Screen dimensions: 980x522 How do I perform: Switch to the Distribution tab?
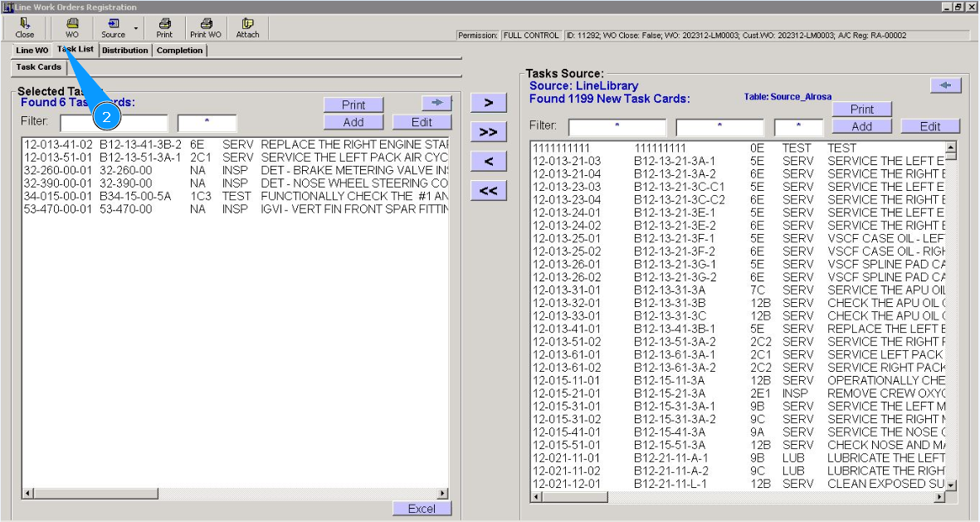tap(125, 50)
